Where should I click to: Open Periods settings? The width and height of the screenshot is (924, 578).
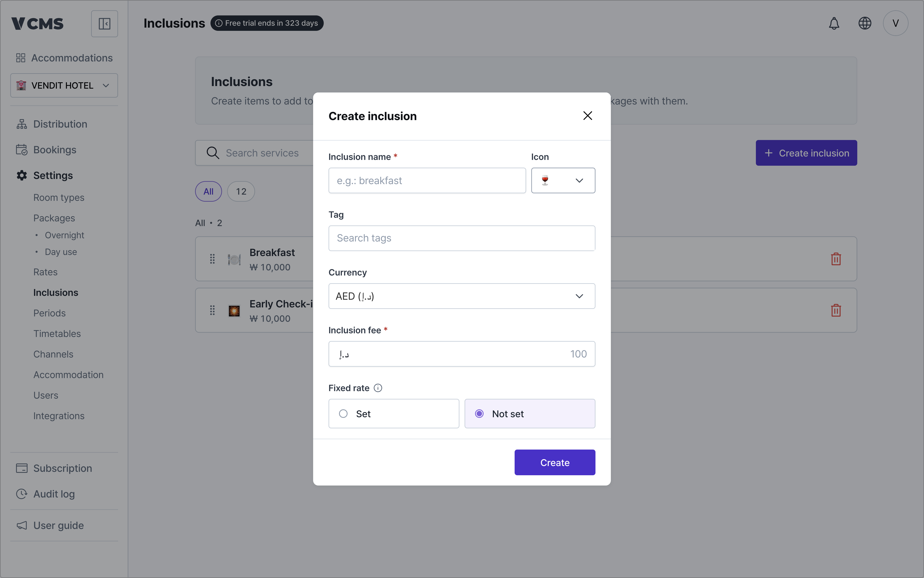click(x=50, y=313)
